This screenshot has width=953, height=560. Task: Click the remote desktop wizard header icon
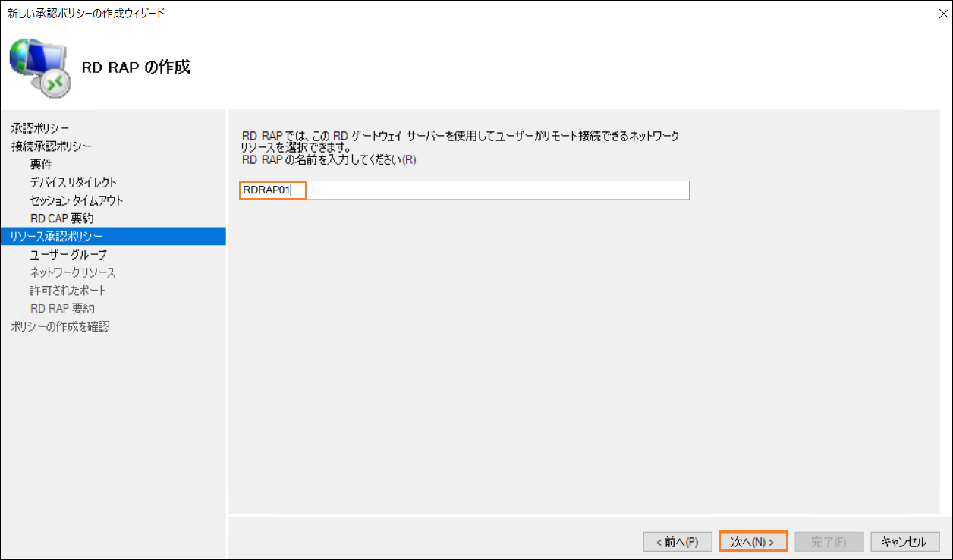pos(39,67)
